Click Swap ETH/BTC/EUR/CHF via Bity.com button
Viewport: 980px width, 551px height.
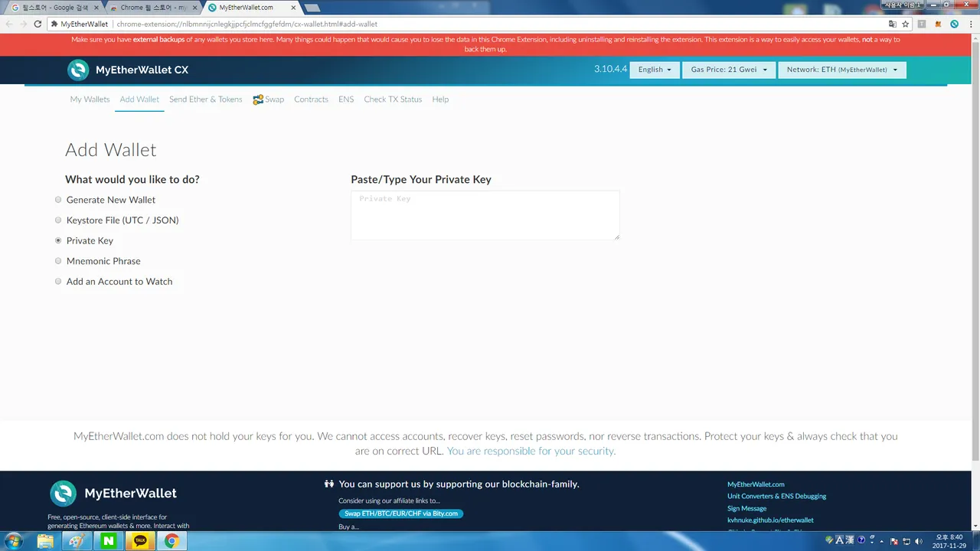pos(400,514)
